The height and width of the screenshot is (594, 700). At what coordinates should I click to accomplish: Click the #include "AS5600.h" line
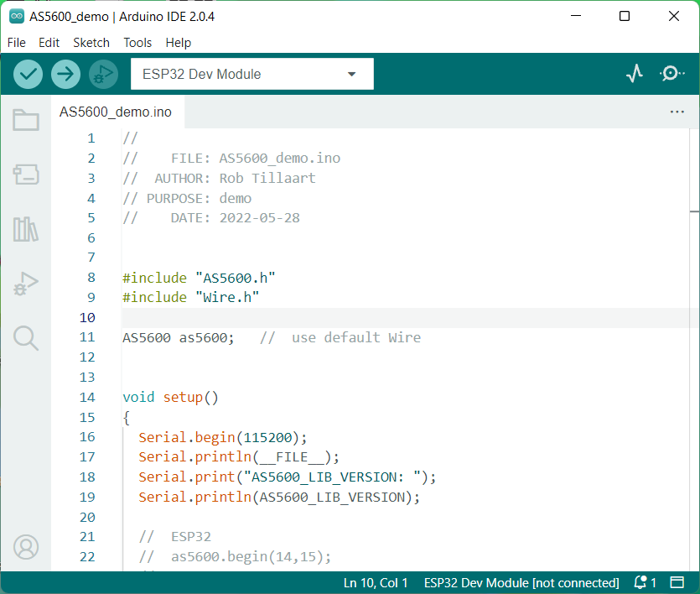tap(200, 278)
